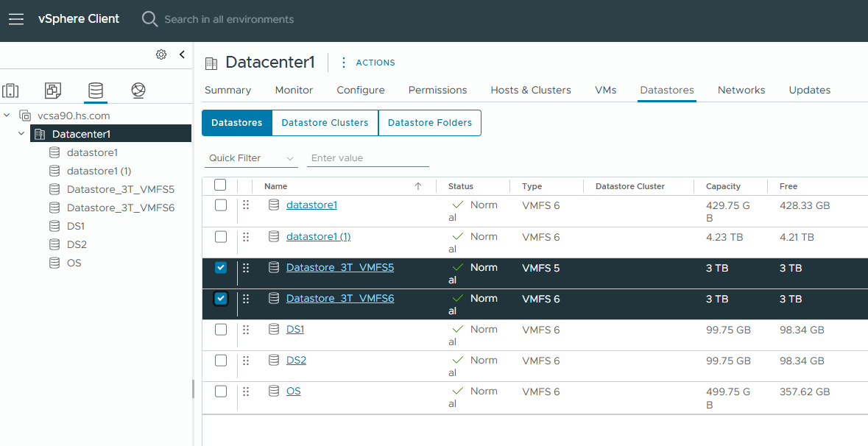Click datastore icon in DS1 table row
The image size is (868, 446).
[x=273, y=329]
